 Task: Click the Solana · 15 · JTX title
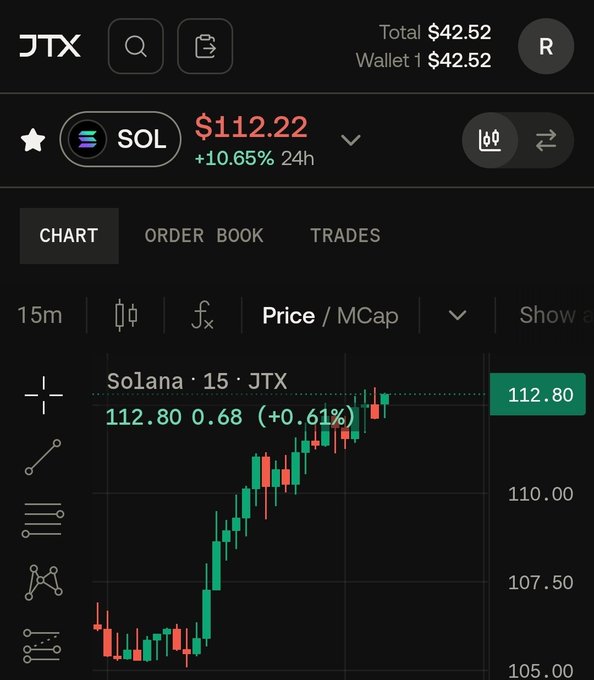pyautogui.click(x=197, y=382)
